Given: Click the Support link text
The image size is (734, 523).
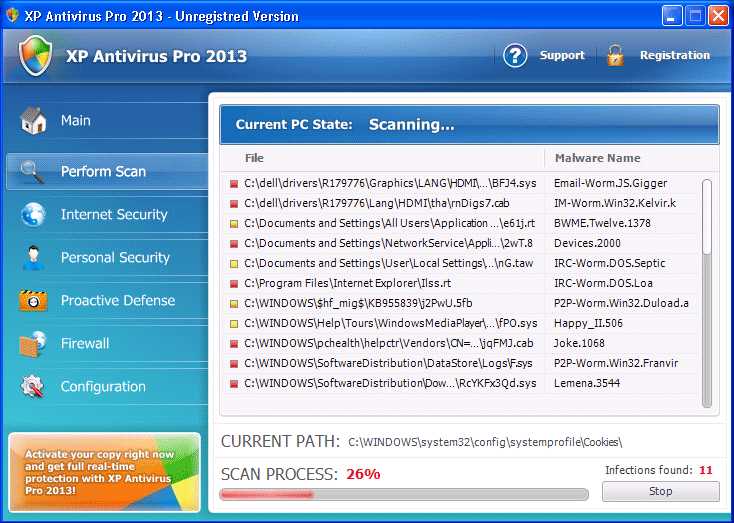Looking at the screenshot, I should (x=562, y=56).
